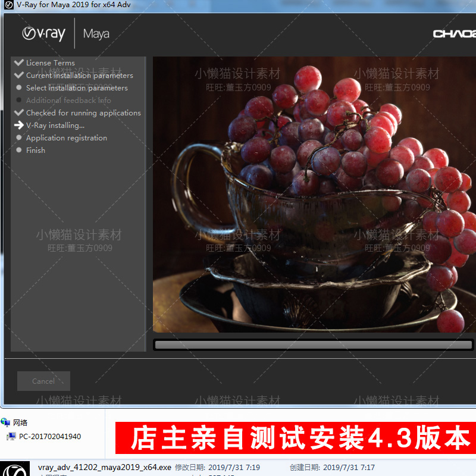Select the Application registration step

pos(67,138)
